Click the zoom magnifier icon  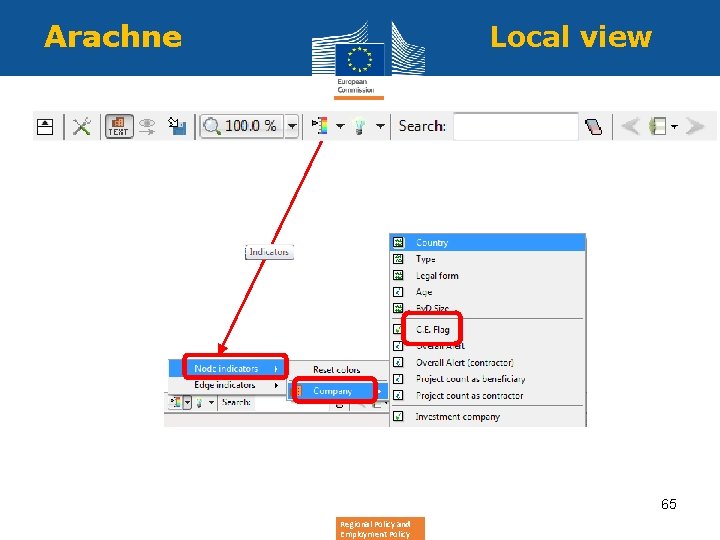pyautogui.click(x=212, y=126)
